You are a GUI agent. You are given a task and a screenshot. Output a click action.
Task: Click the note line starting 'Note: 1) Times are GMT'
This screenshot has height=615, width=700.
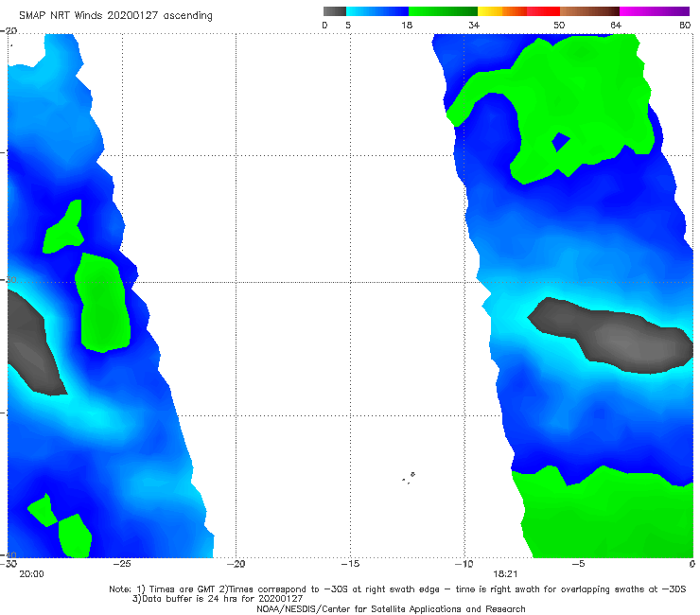(397, 589)
